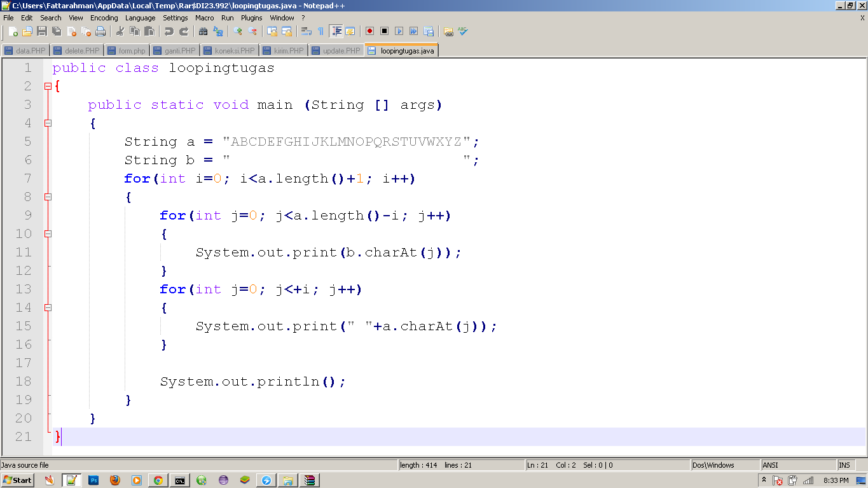
Task: Start recording a macro
Action: pos(369,31)
